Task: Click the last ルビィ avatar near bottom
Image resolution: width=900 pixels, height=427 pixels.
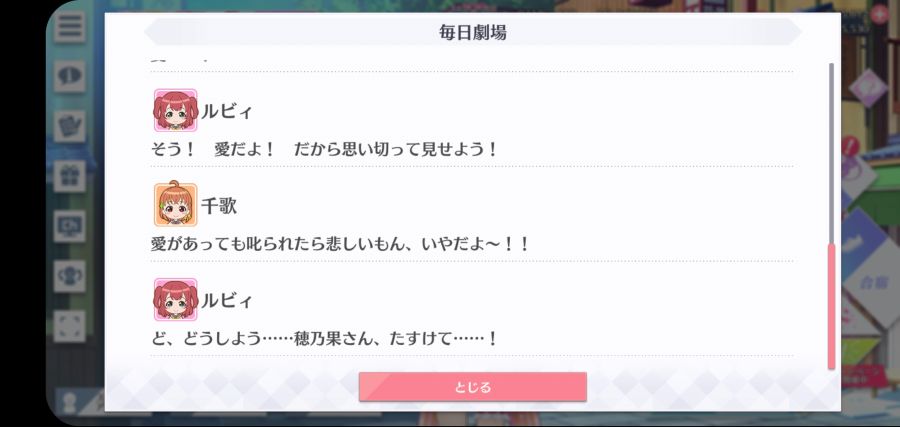Action: tap(175, 300)
